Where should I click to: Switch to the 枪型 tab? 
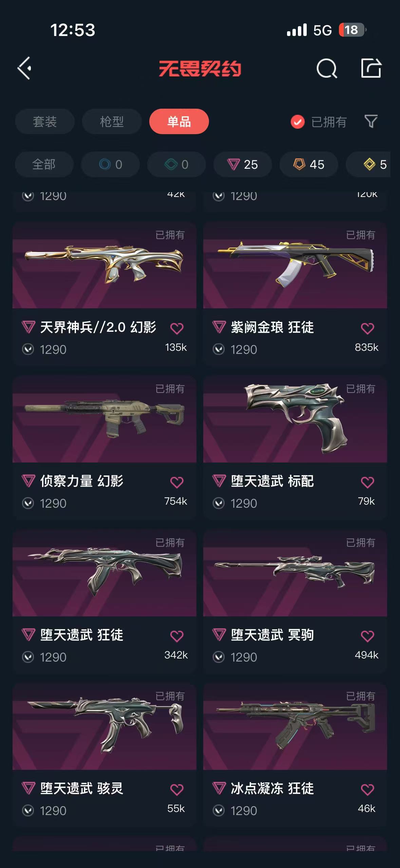pos(112,122)
